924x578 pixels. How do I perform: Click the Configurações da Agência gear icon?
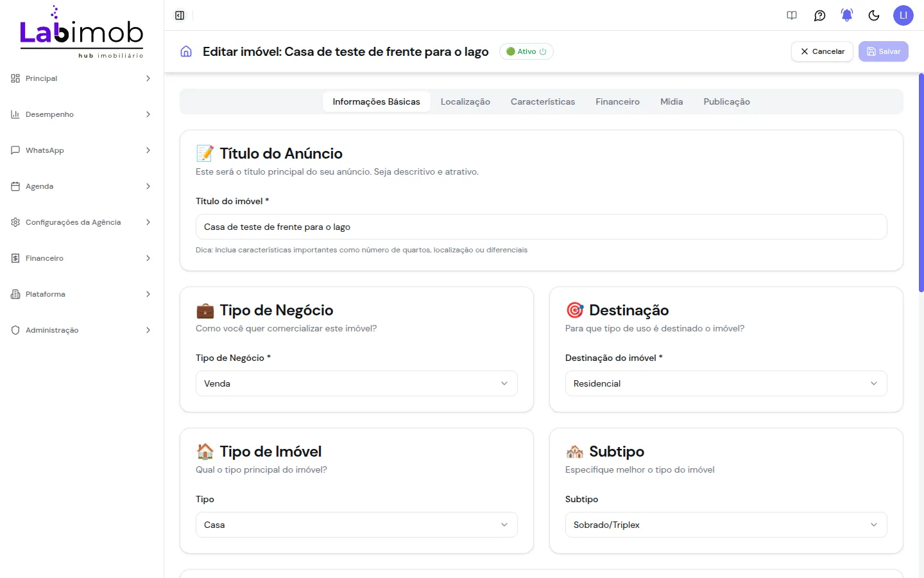[15, 222]
